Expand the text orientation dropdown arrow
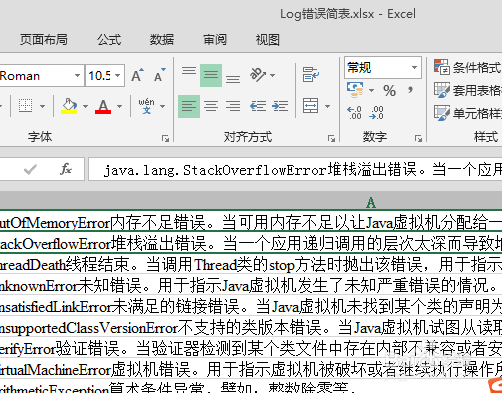 [x=272, y=75]
